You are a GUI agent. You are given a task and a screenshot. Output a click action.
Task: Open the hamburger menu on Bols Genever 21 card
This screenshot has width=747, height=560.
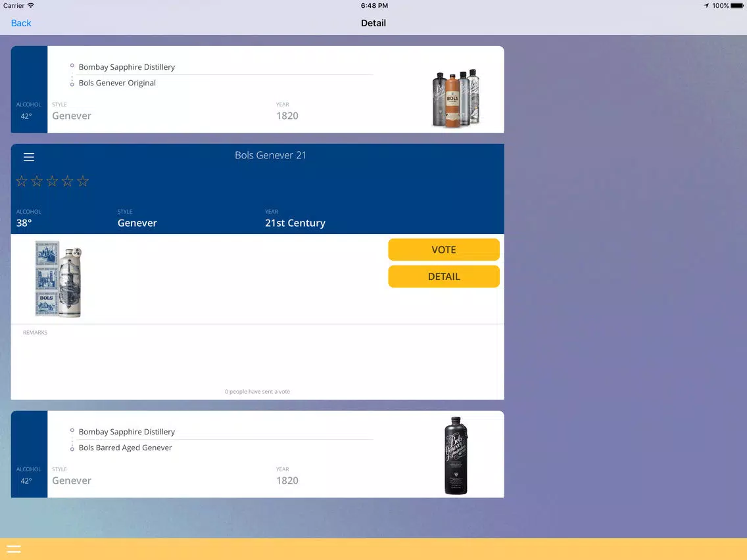(x=29, y=157)
